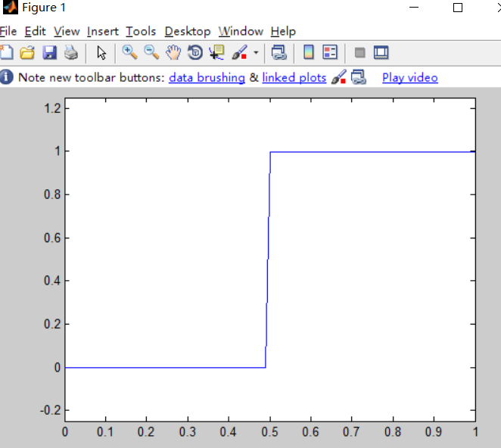Enable the Pan hand tool
Image resolution: width=501 pixels, height=448 pixels.
[x=173, y=52]
